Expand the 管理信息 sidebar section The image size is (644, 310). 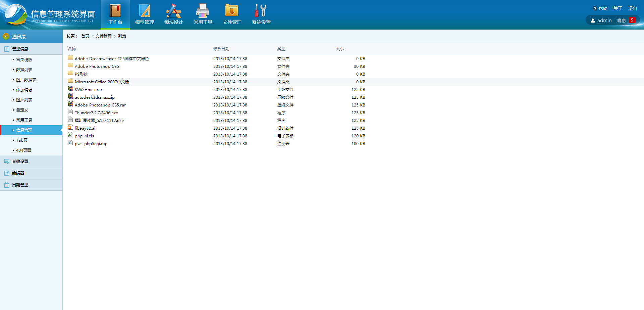pyautogui.click(x=31, y=49)
